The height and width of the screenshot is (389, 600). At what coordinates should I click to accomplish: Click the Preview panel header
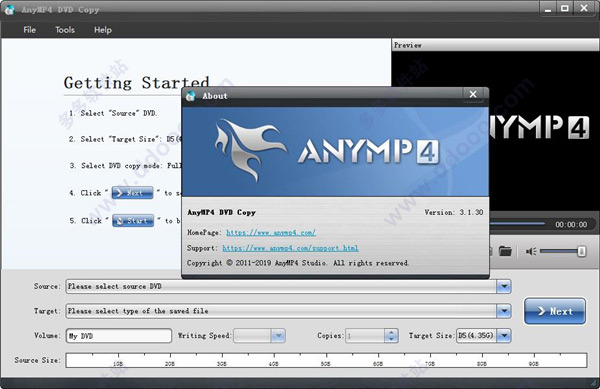coord(496,45)
